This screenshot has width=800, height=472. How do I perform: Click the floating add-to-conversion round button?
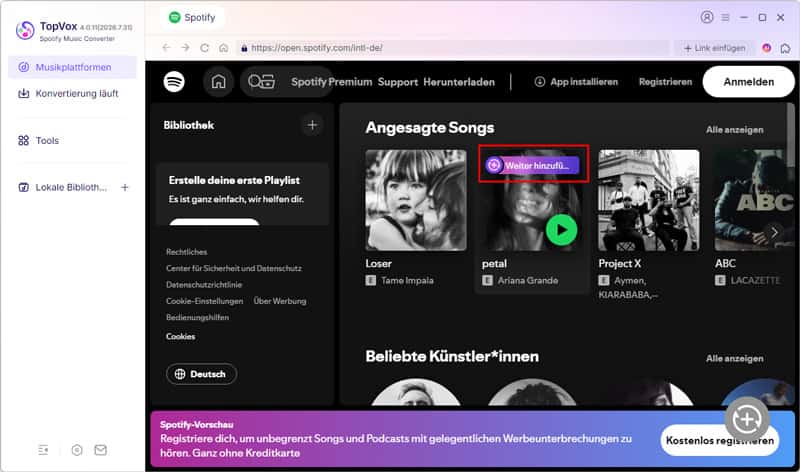click(747, 419)
